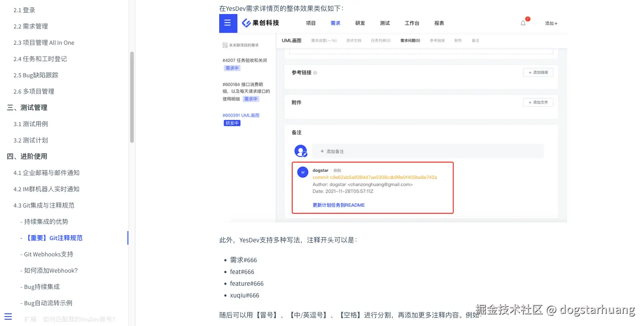Click the user avatar beside 添加备注
The height and width of the screenshot is (326, 644).
pos(301,151)
